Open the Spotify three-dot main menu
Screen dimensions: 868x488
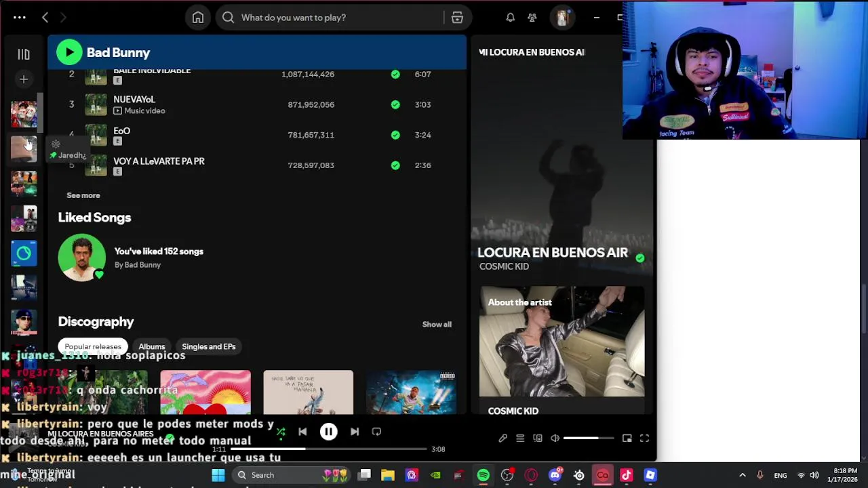click(x=19, y=18)
